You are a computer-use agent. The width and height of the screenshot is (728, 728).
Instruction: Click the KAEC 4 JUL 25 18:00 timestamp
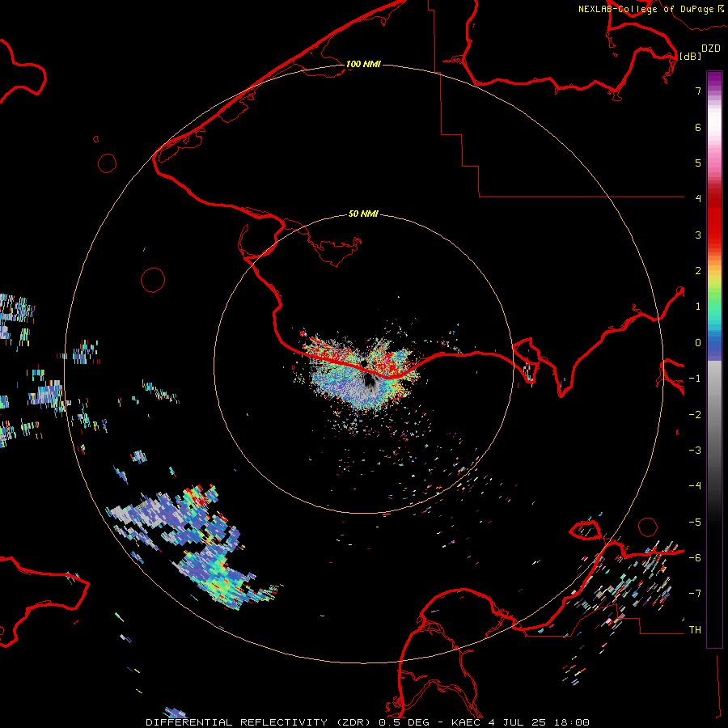click(x=520, y=722)
